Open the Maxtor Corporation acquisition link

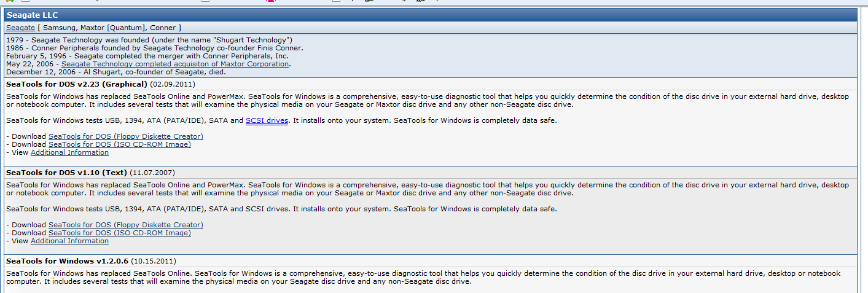[175, 64]
